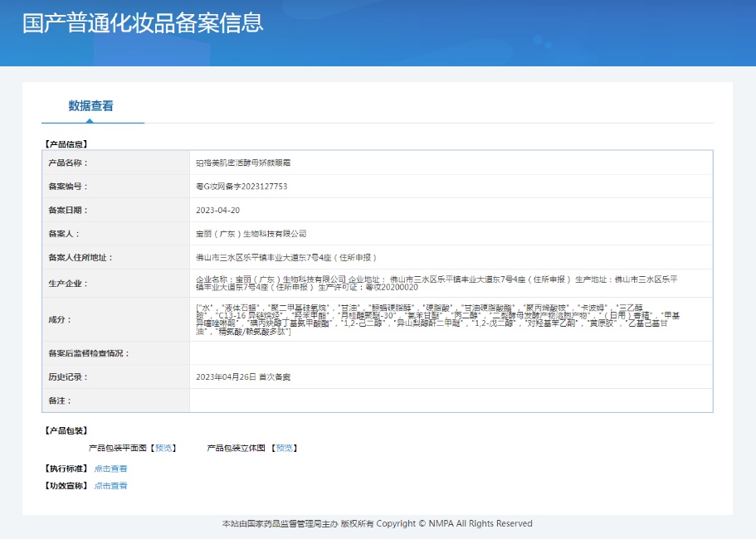Click the 生产企业 details text
The image size is (756, 539).
click(448, 284)
